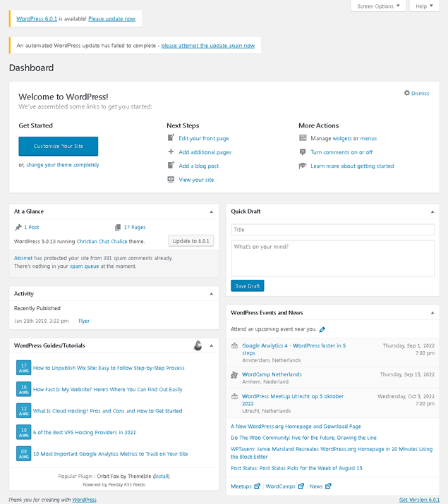The height and width of the screenshot is (504, 448).
Task: Click the meetup icon beside Google Analytics 4 event
Action: (235, 346)
